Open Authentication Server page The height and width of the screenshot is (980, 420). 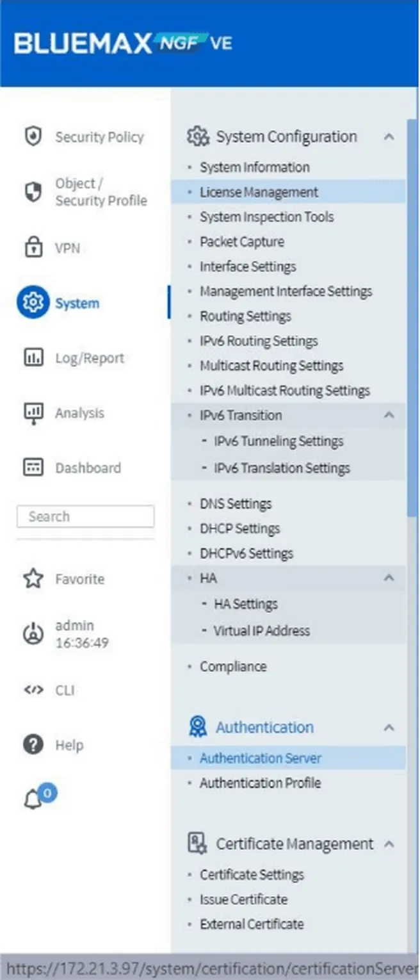point(261,758)
